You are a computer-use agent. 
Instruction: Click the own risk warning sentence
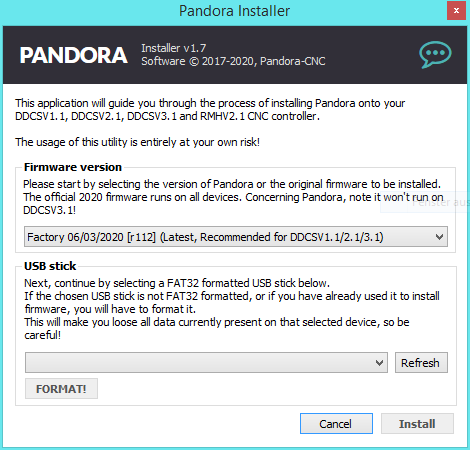tap(137, 142)
